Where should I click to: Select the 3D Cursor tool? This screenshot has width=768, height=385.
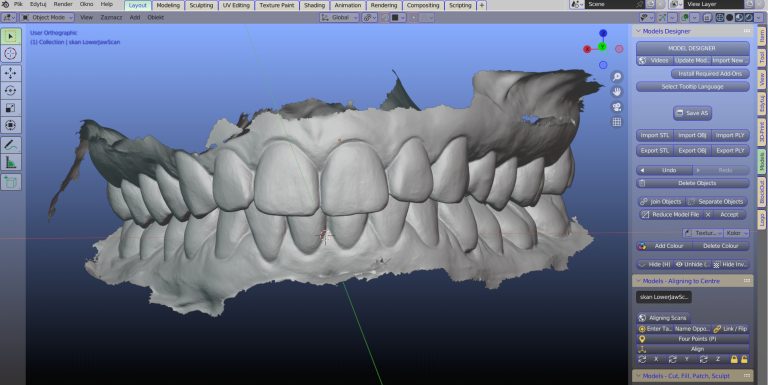point(11,53)
